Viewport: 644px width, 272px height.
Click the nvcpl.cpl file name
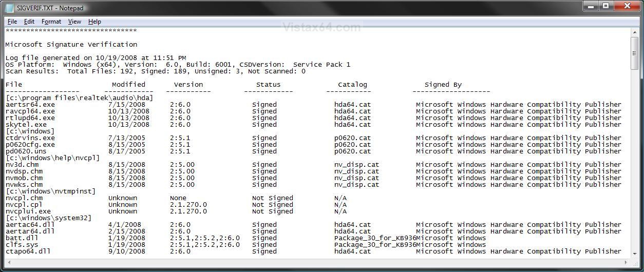pyautogui.click(x=24, y=205)
